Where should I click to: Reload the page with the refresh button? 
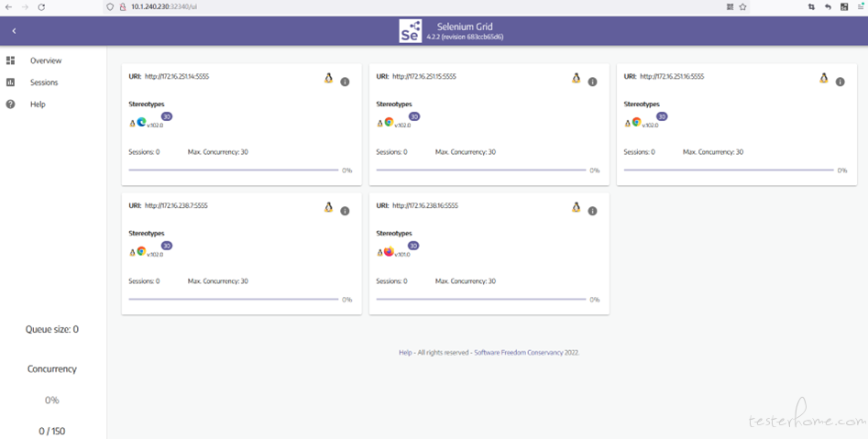point(41,7)
